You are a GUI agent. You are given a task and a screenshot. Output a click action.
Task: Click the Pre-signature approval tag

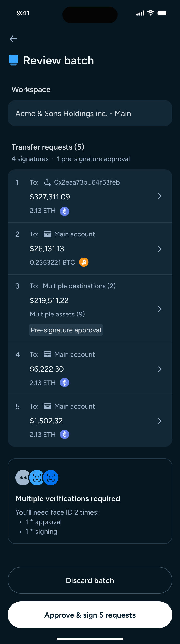click(66, 330)
